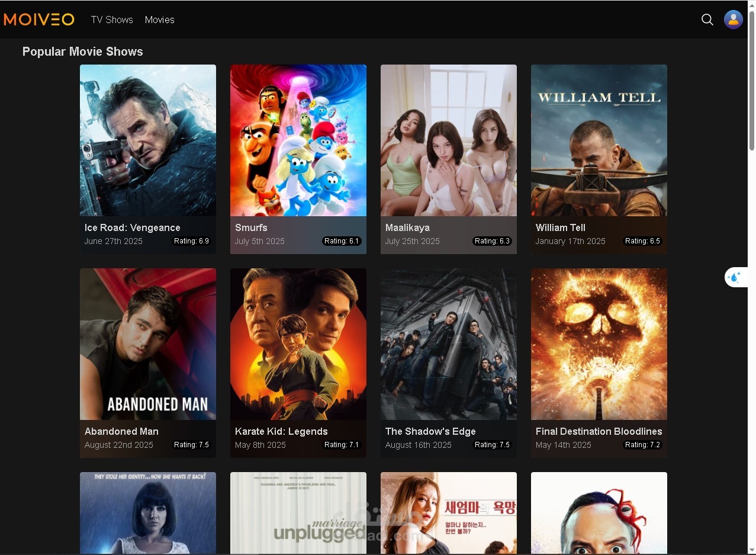This screenshot has width=756, height=555.
Task: Open the Smurfs movie poster
Action: (298, 140)
